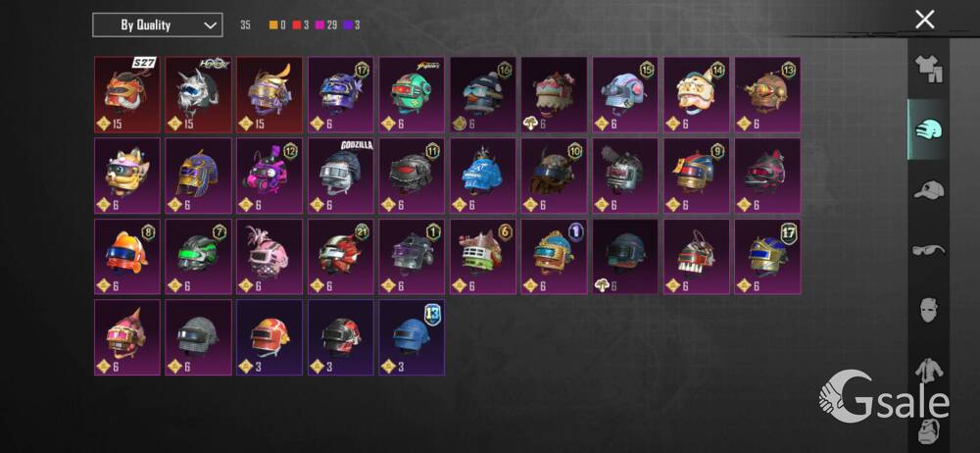980x453 pixels.
Task: Open the backpack category icon
Action: 930,431
